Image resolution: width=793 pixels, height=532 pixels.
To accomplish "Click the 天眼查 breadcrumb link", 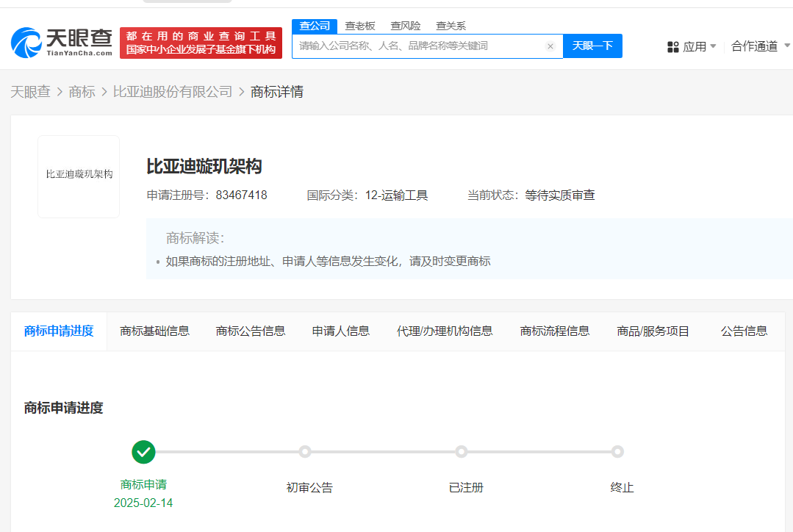I will (x=30, y=92).
